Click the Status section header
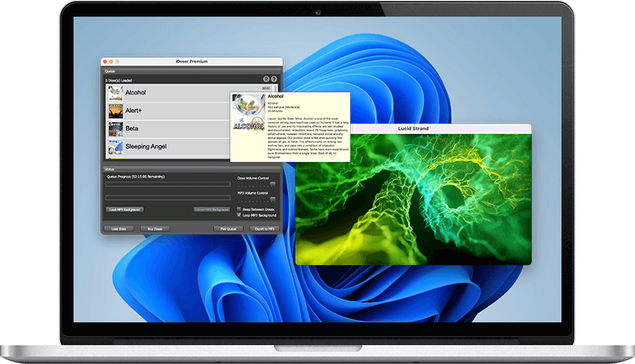The height and width of the screenshot is (364, 635). [192, 169]
